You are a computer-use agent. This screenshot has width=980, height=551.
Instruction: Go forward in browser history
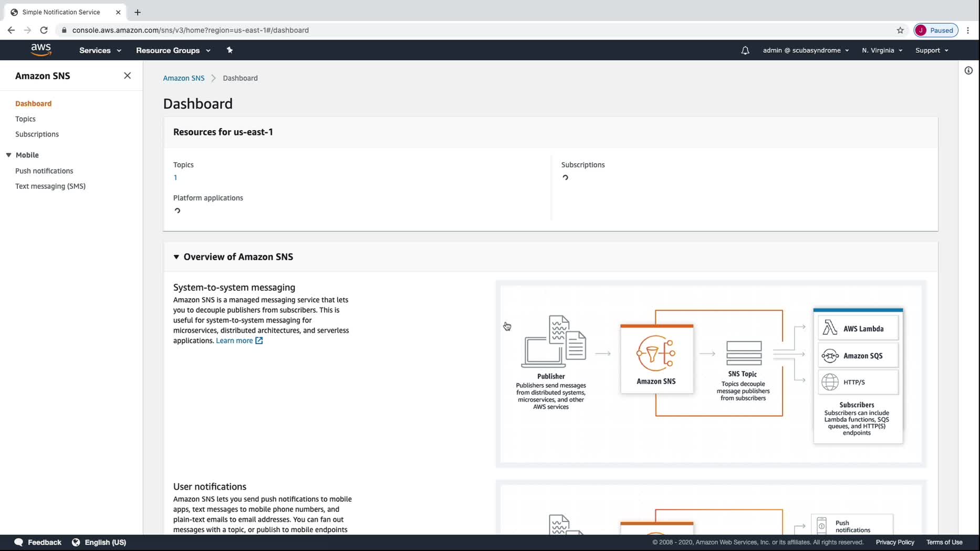27,30
